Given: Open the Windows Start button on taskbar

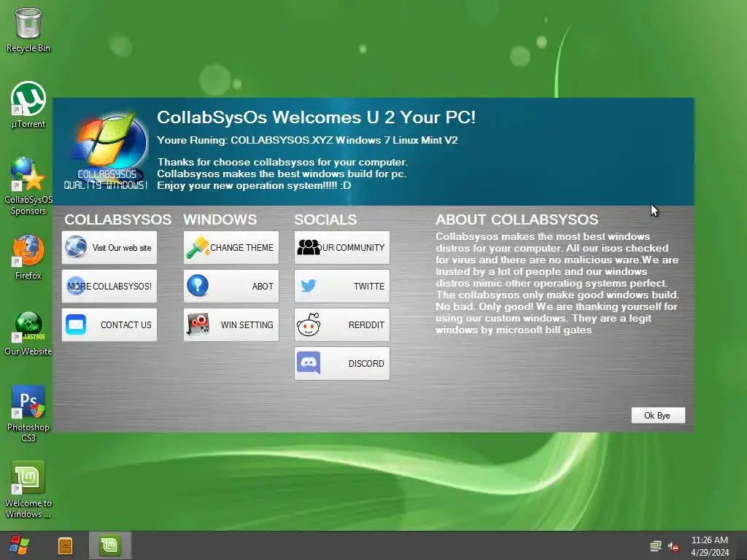Looking at the screenshot, I should tap(19, 545).
